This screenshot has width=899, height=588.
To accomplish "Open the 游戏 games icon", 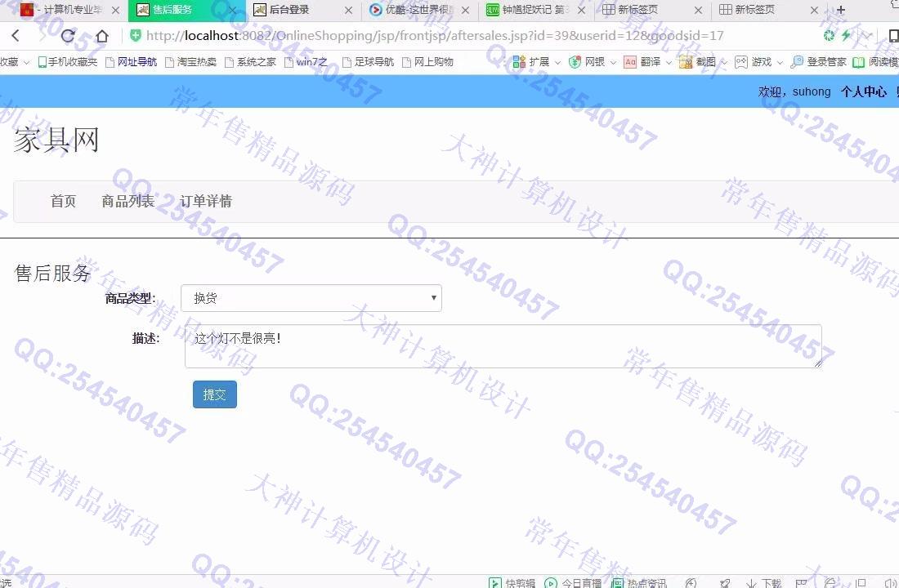I will point(740,62).
